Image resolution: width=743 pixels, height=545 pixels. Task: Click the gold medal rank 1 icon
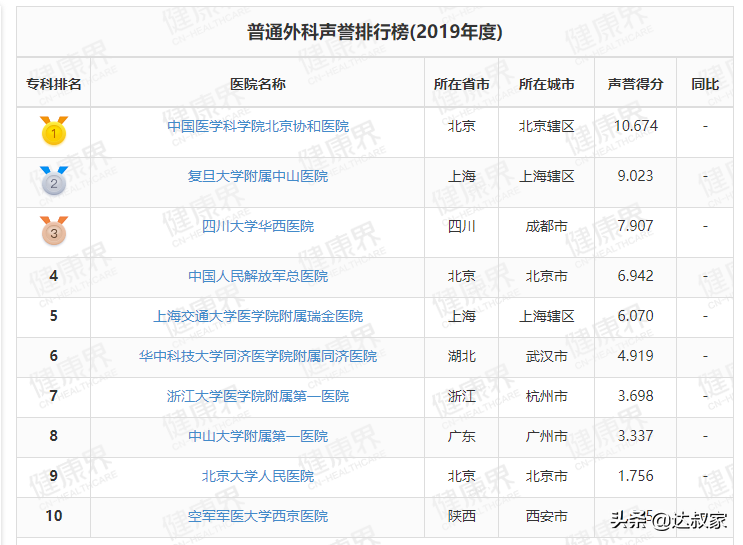coord(54,131)
